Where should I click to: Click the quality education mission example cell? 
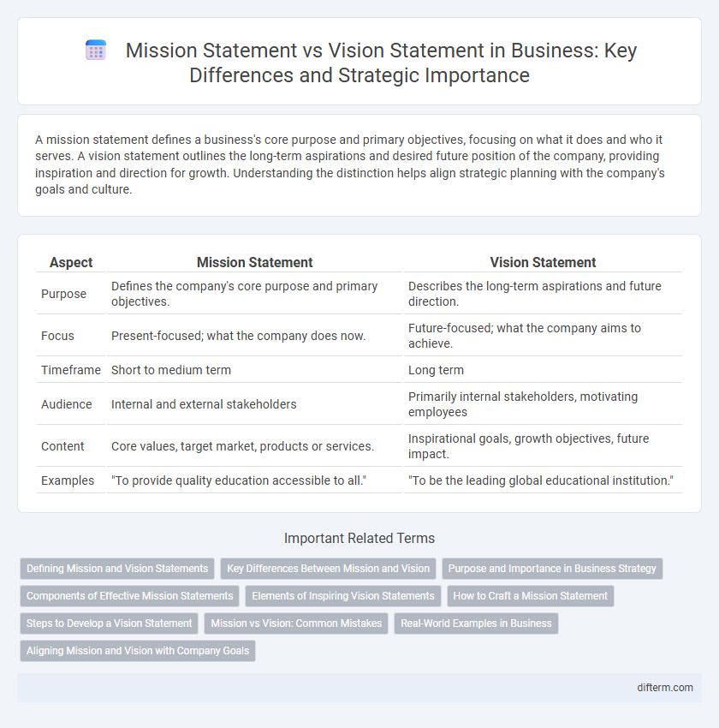[x=255, y=480]
